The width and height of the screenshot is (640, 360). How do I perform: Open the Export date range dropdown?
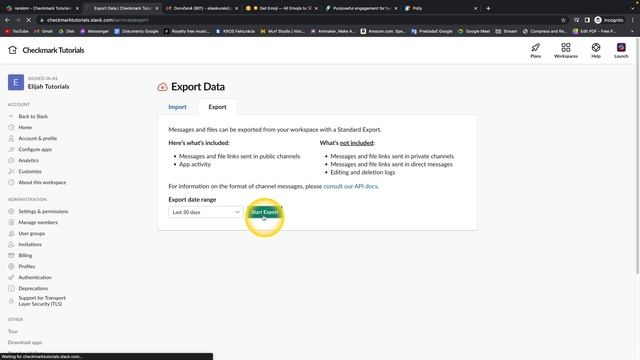tap(205, 212)
